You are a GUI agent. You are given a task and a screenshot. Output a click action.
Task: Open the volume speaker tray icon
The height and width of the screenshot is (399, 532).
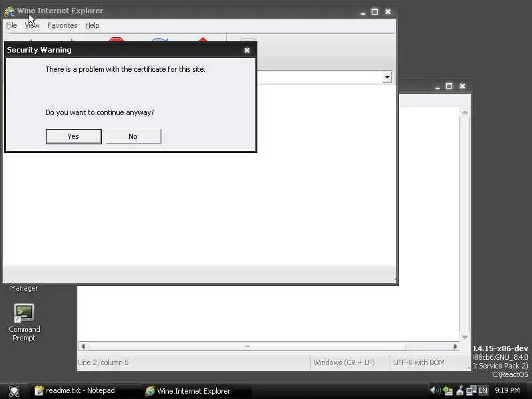[436, 390]
